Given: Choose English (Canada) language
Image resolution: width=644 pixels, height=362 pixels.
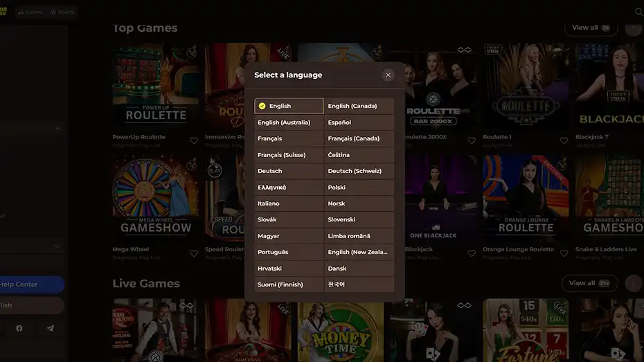Looking at the screenshot, I should 359,106.
